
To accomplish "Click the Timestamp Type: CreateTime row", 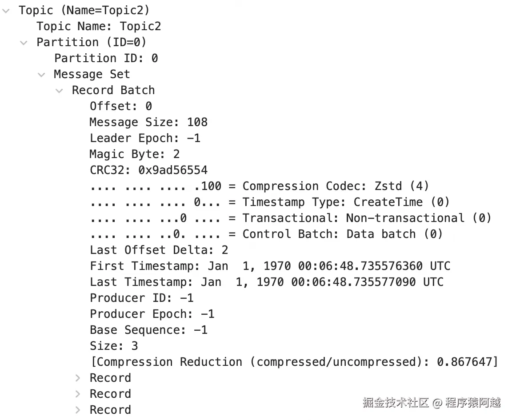I will pyautogui.click(x=270, y=202).
